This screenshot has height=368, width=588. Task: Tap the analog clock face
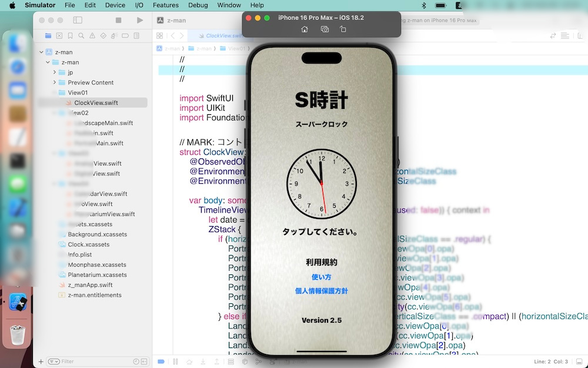point(321,183)
